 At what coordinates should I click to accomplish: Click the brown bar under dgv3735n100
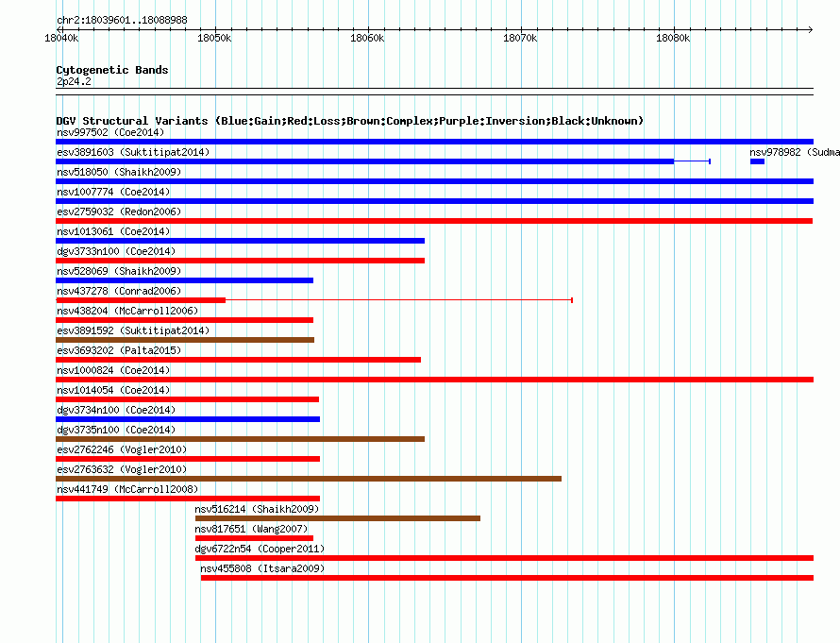point(240,439)
